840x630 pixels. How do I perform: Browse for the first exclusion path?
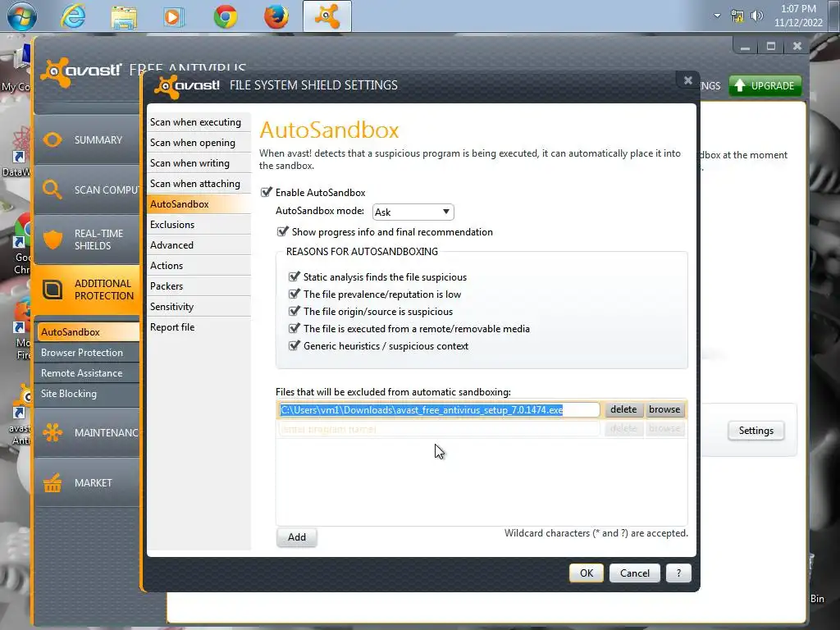click(664, 409)
